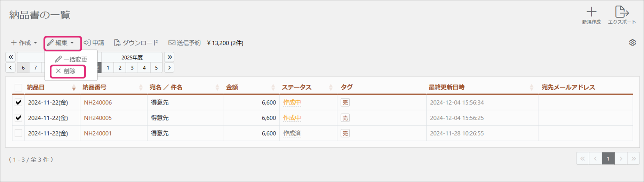Open the settings gear icon
This screenshot has width=644, height=182.
[633, 43]
